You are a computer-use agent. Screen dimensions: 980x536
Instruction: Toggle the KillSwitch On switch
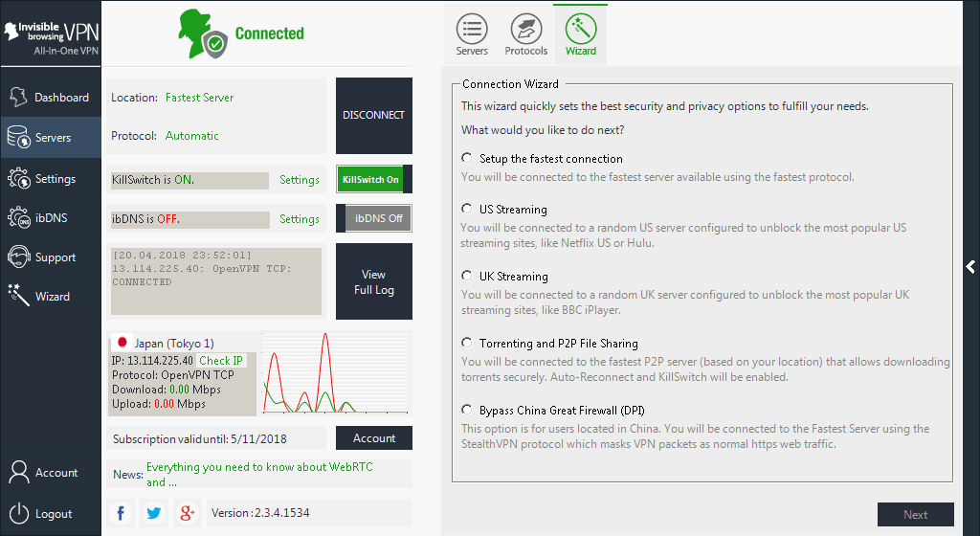tap(374, 179)
